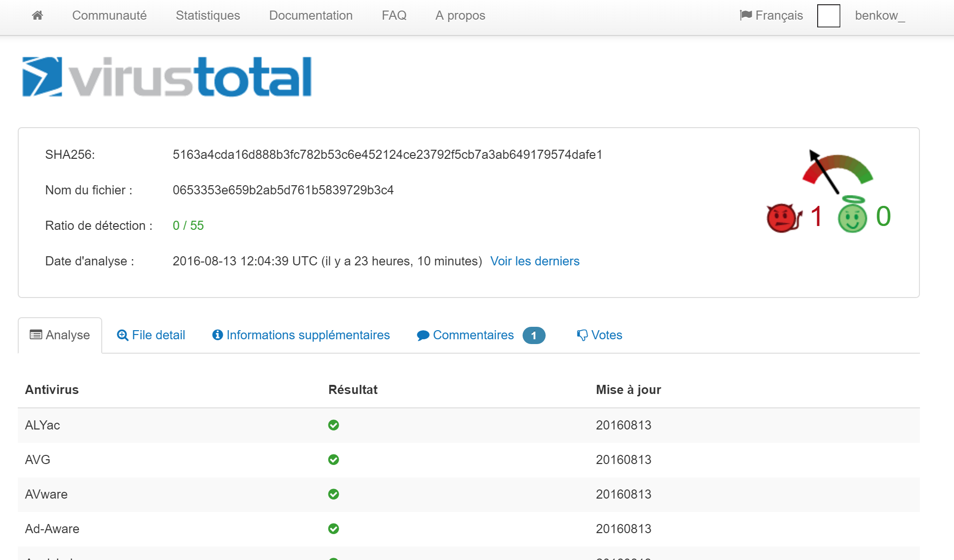
Task: Click the Ad-Aware antivirus row name
Action: (52, 529)
